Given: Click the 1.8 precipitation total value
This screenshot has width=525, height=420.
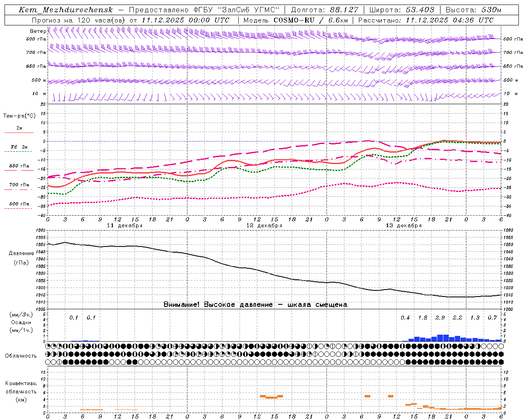Looking at the screenshot, I should point(422,318).
